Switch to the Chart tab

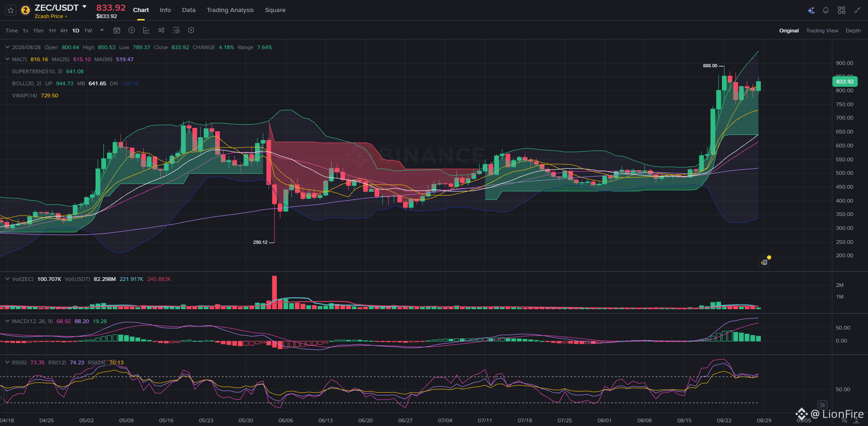[141, 10]
